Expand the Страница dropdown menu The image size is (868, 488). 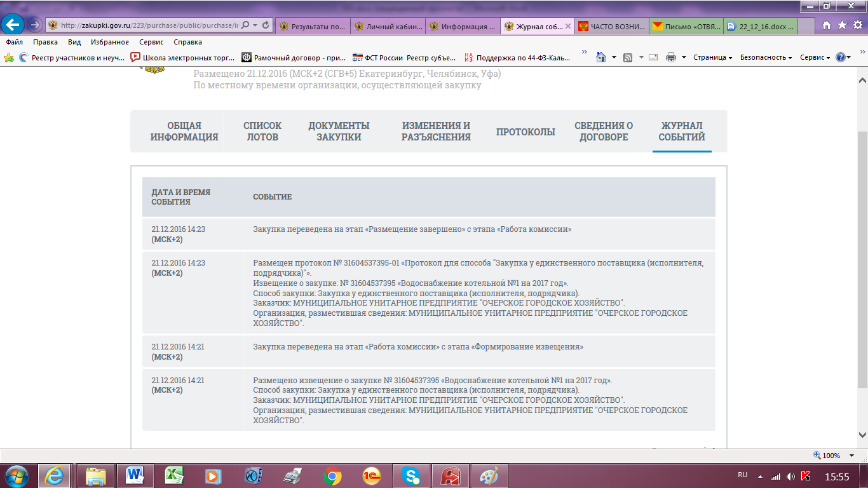pos(713,57)
